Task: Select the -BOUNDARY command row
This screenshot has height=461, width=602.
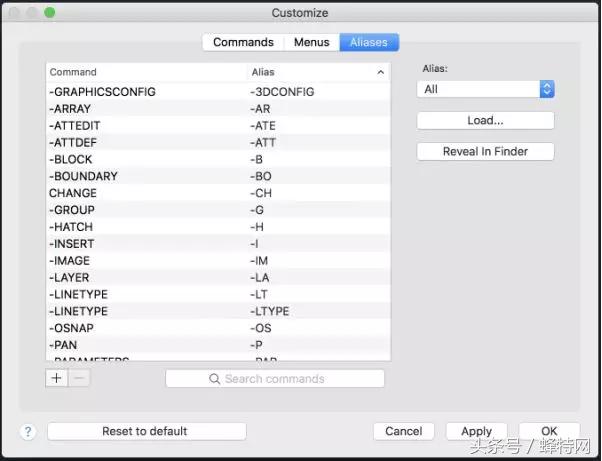Action: (218, 176)
